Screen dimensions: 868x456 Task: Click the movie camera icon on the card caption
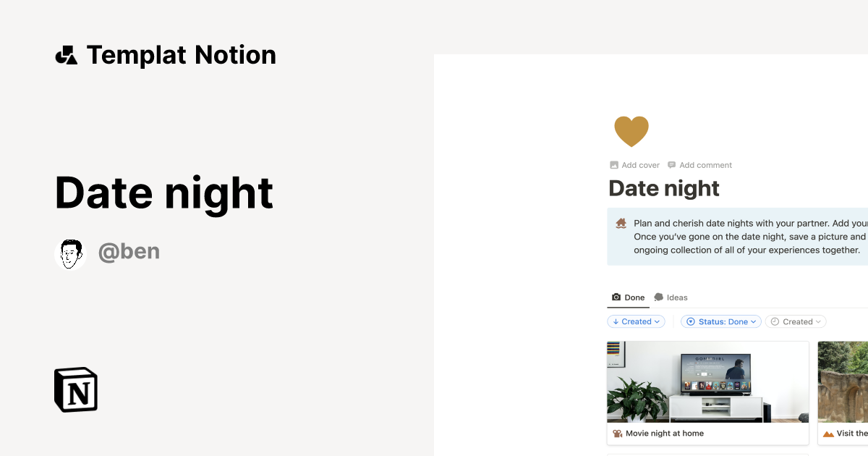click(x=616, y=433)
